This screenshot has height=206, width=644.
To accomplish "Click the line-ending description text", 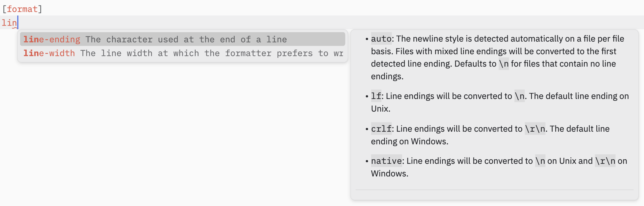I will (x=186, y=39).
